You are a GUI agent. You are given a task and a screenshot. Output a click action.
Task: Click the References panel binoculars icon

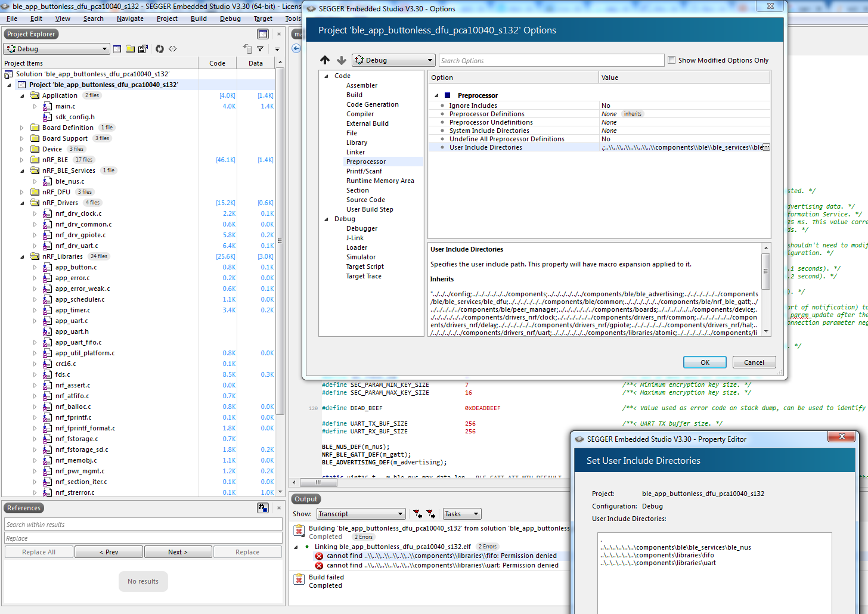pyautogui.click(x=263, y=508)
